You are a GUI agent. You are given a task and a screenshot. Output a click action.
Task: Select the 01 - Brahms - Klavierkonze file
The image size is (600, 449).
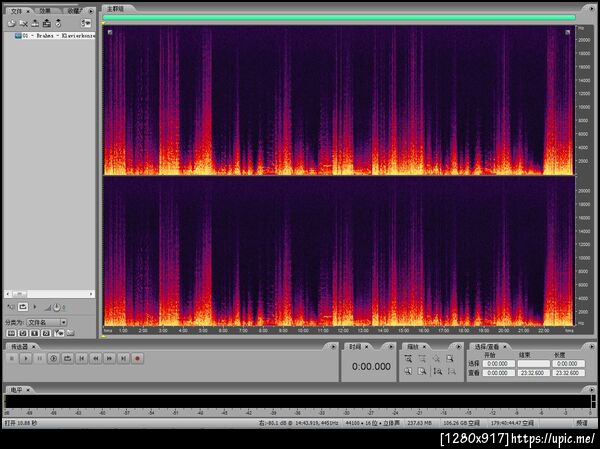55,36
